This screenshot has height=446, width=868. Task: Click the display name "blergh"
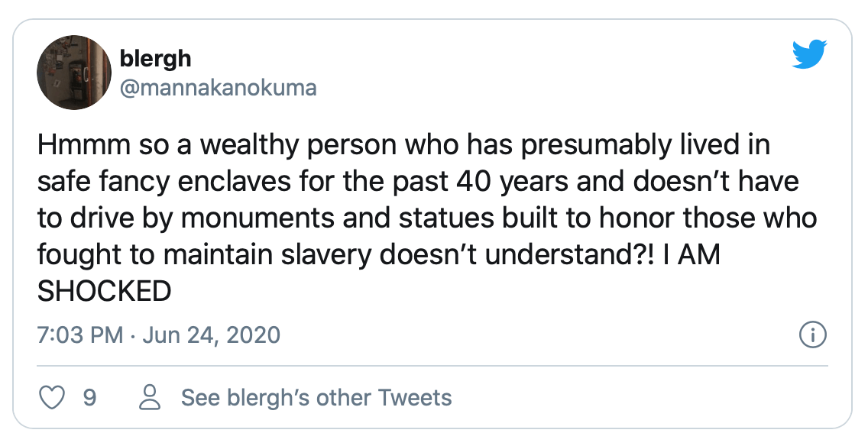156,57
